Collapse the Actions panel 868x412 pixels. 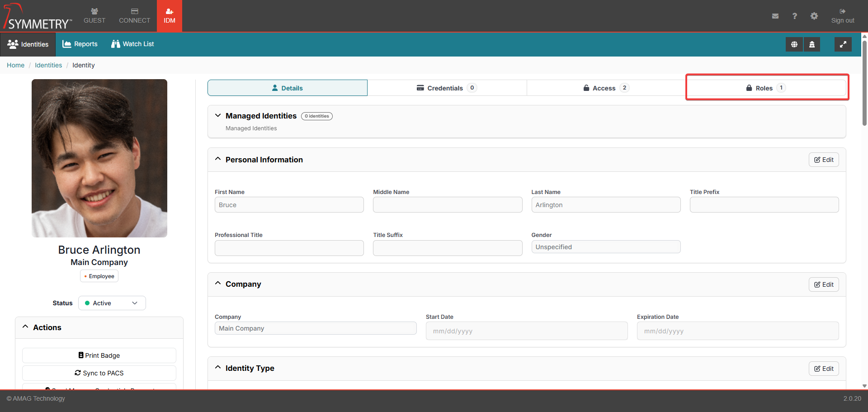coord(26,327)
